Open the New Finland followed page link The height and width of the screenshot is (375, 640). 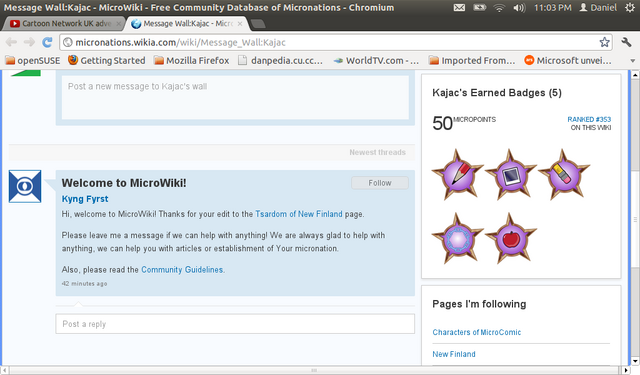pos(454,354)
